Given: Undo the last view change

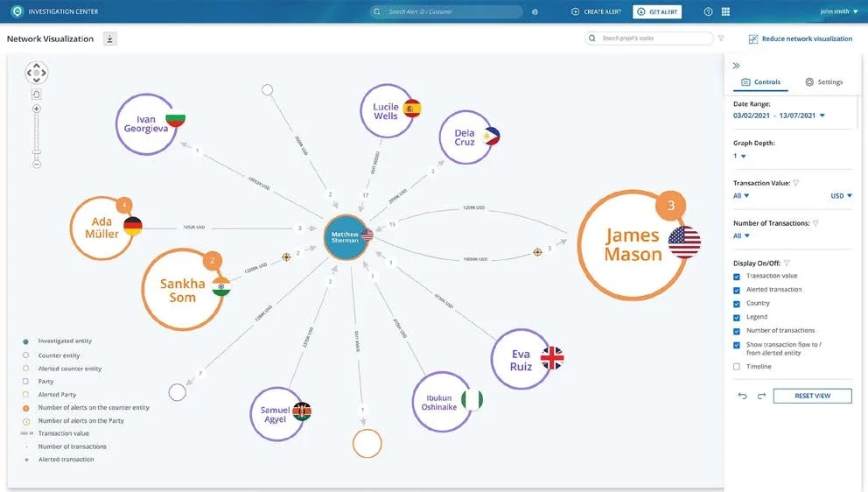Looking at the screenshot, I should [742, 396].
